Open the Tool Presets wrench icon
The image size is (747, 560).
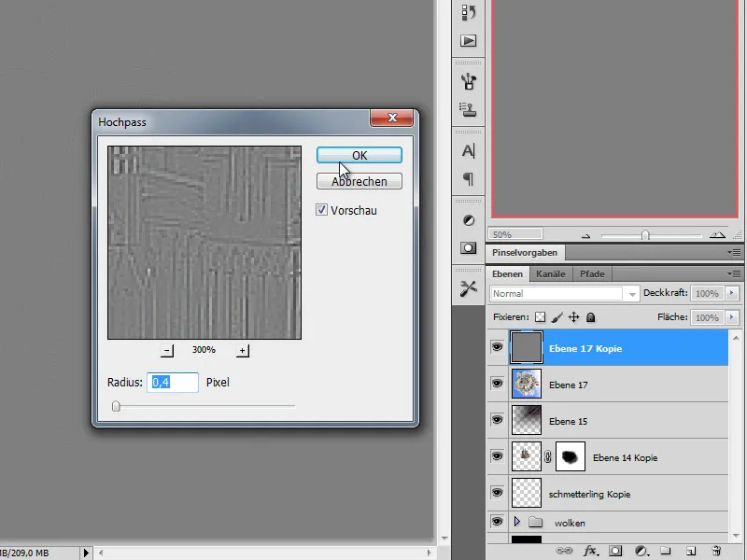point(469,288)
